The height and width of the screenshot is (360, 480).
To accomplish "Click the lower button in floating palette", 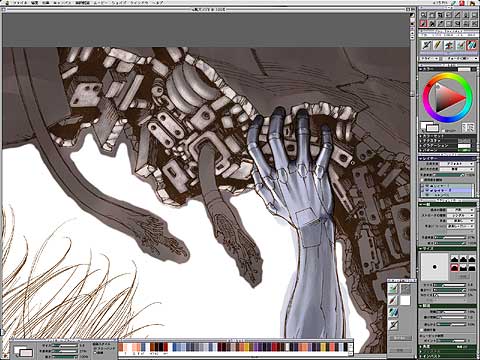I will coord(401,351).
